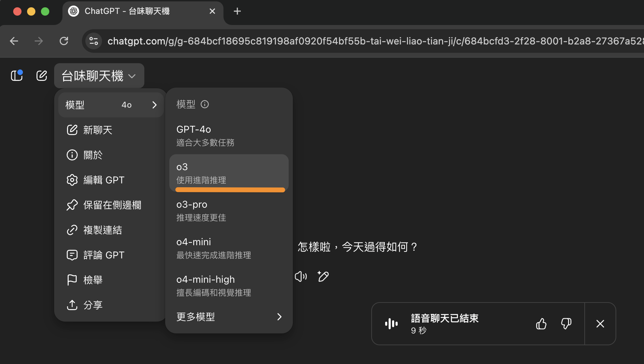Open the sidebar toggle icon

pyautogui.click(x=17, y=75)
